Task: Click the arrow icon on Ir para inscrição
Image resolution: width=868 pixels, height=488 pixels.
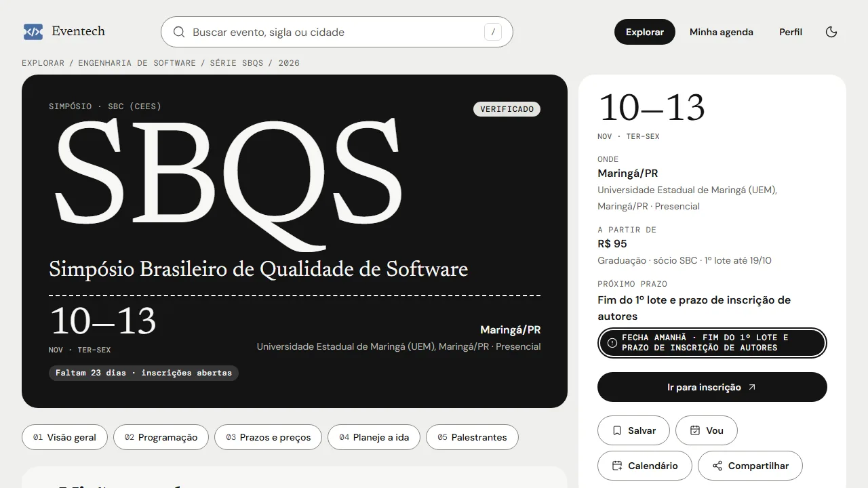Action: 751,387
